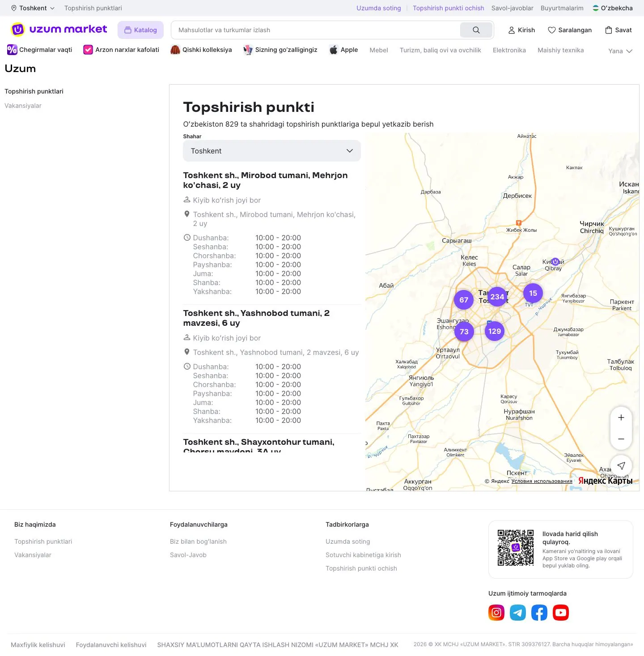The width and height of the screenshot is (644, 656).
Task: Open Buyurtmalarim orders link
Action: point(562,8)
